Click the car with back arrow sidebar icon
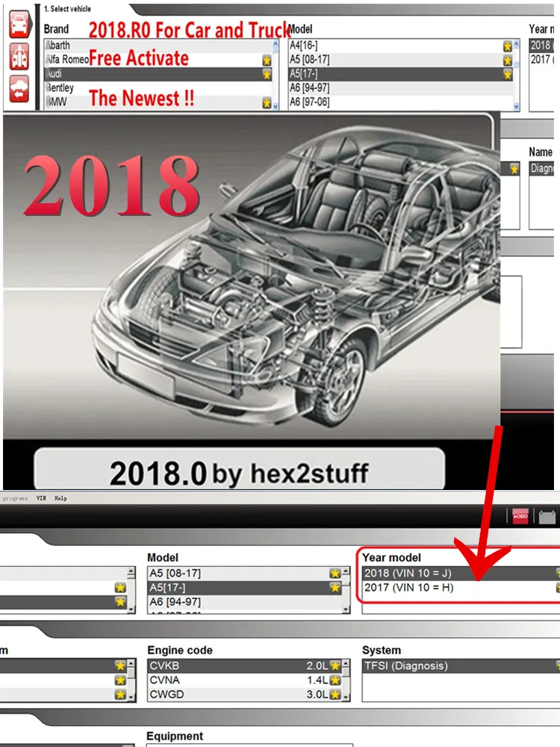The image size is (560, 747). click(x=19, y=88)
